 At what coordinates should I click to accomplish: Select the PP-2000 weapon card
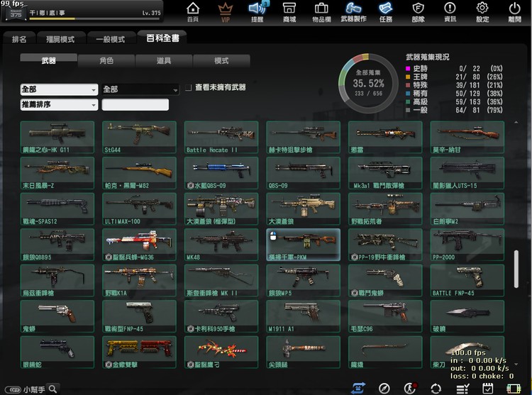467,245
